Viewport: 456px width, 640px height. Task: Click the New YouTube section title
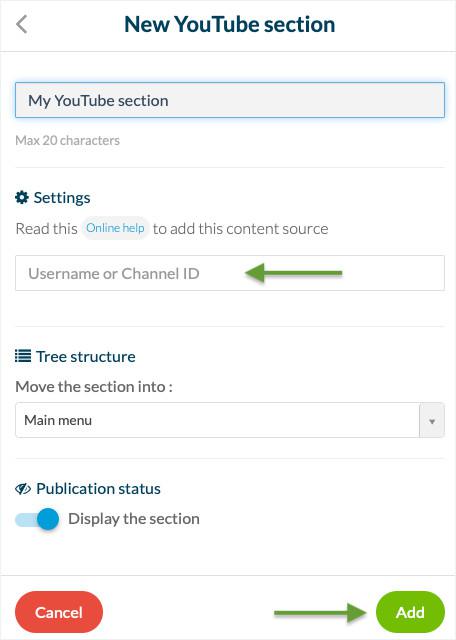[230, 24]
